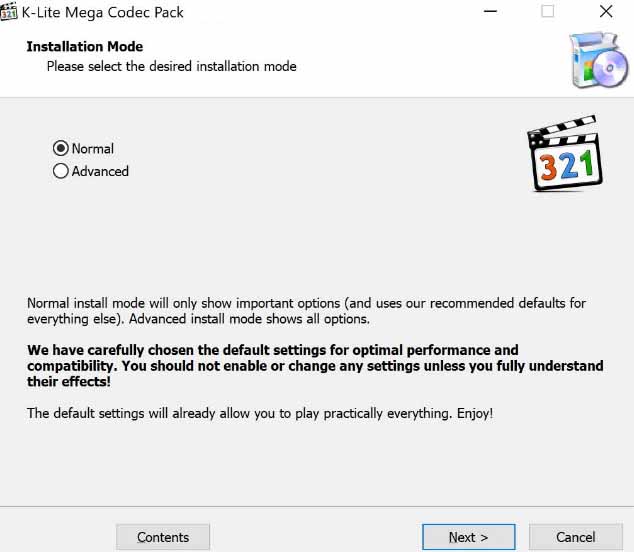
Task: Click the Media Player Classic 321 clapperboard logo
Action: click(x=564, y=153)
